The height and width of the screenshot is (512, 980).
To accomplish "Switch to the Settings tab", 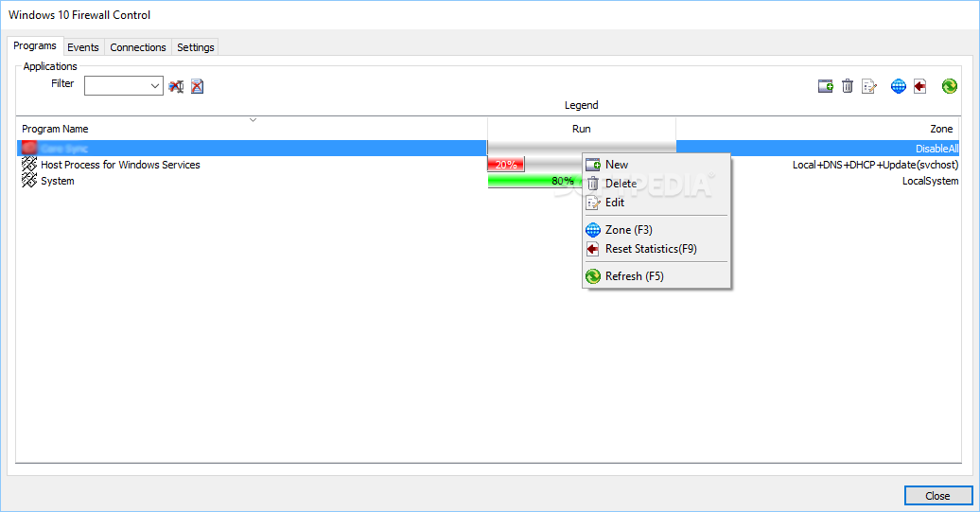I will [x=196, y=47].
